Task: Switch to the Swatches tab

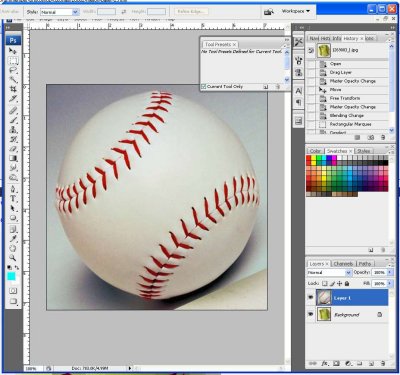Action: coord(338,151)
